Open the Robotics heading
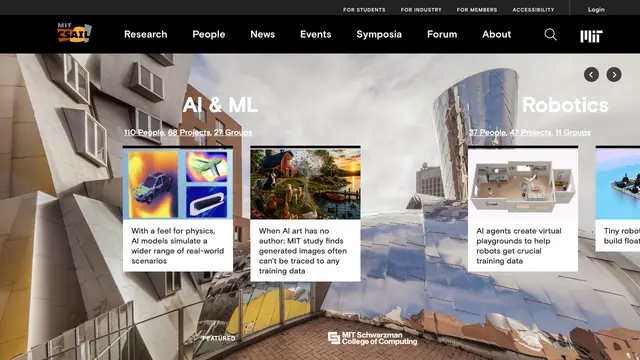Image resolution: width=640 pixels, height=360 pixels. [x=565, y=105]
